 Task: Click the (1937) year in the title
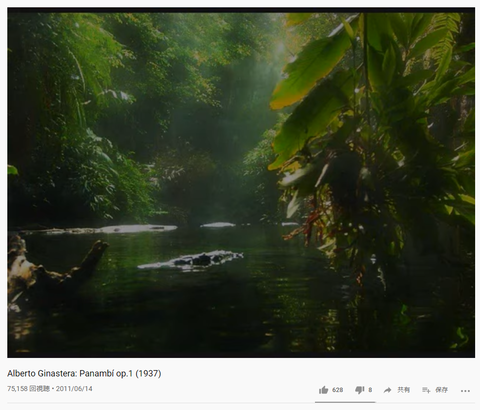click(x=148, y=373)
